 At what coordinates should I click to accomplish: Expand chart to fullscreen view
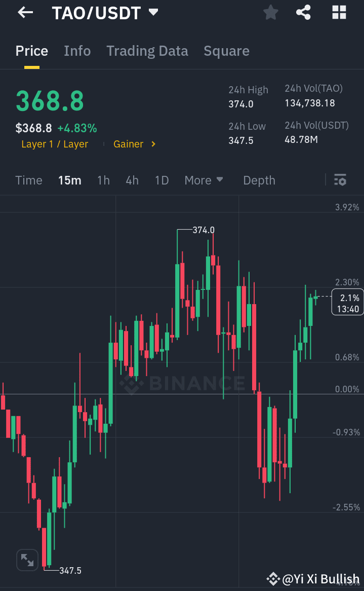pos(27,560)
